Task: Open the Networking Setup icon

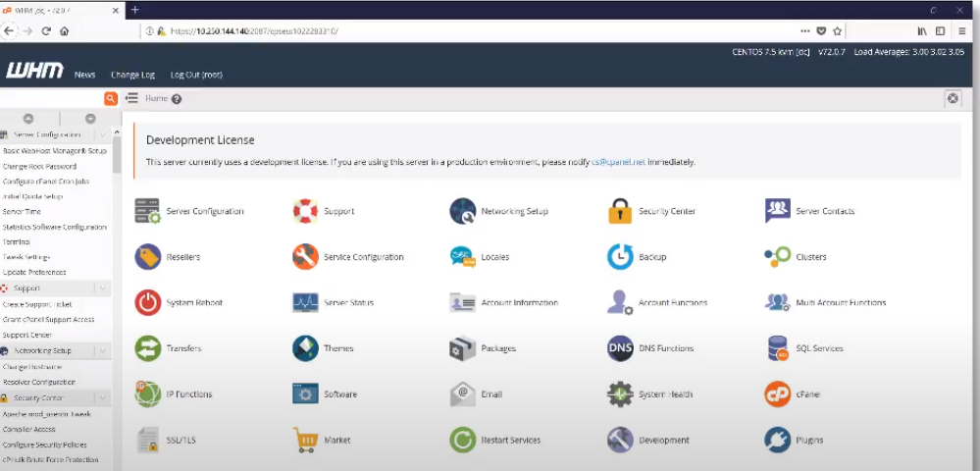Action: click(x=462, y=211)
